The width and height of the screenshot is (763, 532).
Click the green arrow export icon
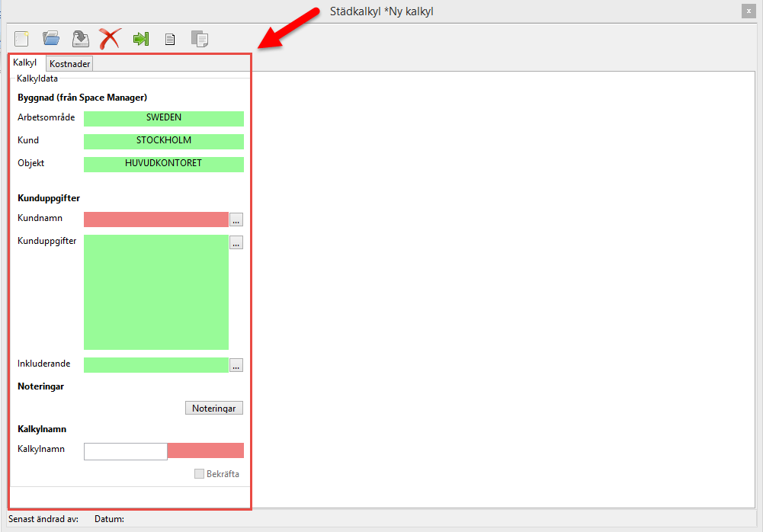pyautogui.click(x=140, y=38)
